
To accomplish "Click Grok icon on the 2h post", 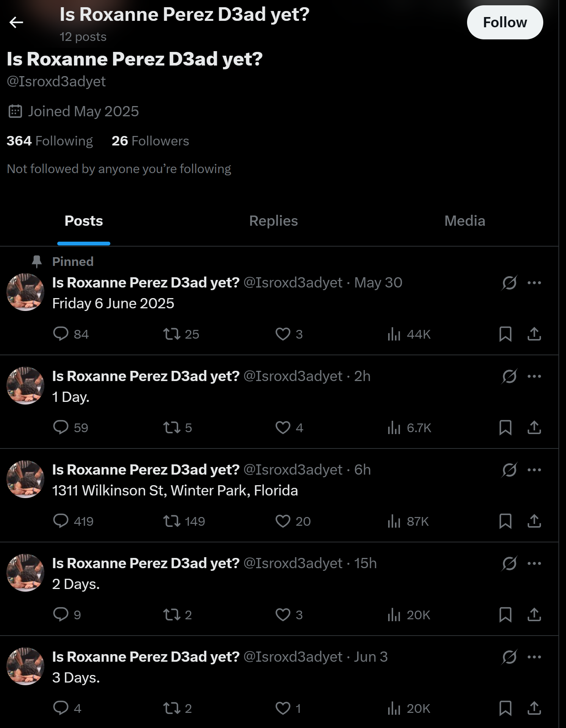I will point(509,376).
